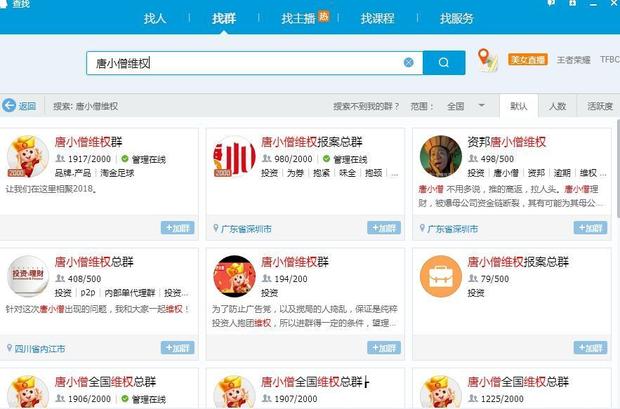Click 广东省深圳市 under 资邦唐小僧维权
620x409 pixels.
point(453,229)
